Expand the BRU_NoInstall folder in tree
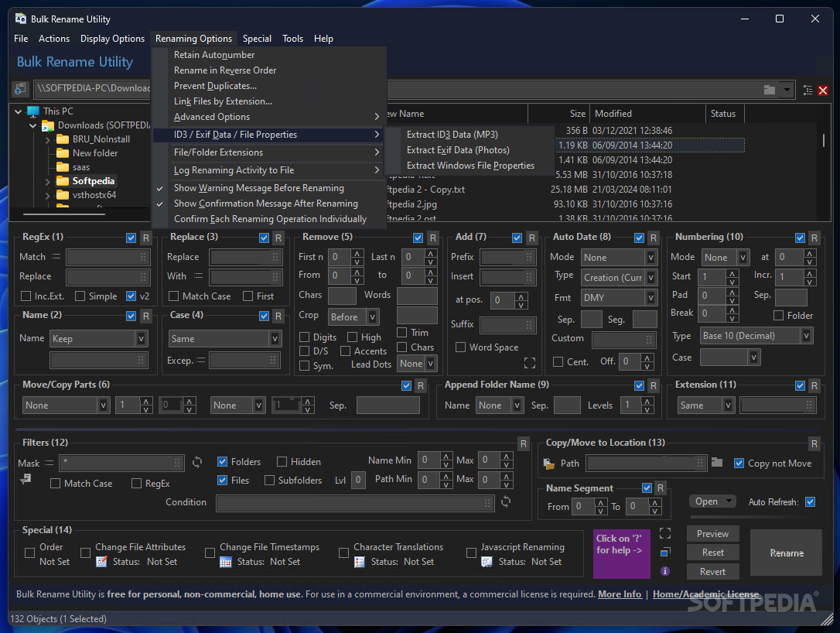 (48, 140)
